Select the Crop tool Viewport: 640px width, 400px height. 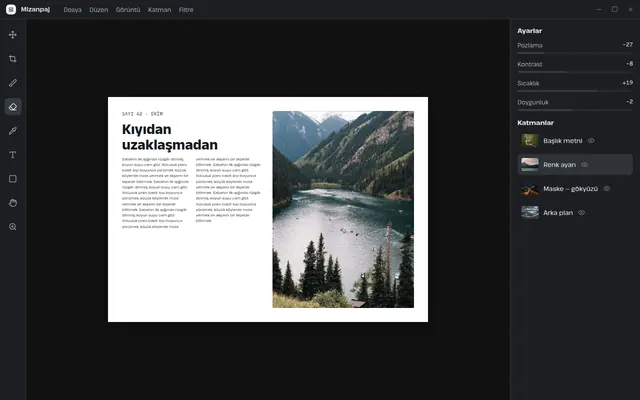tap(13, 59)
